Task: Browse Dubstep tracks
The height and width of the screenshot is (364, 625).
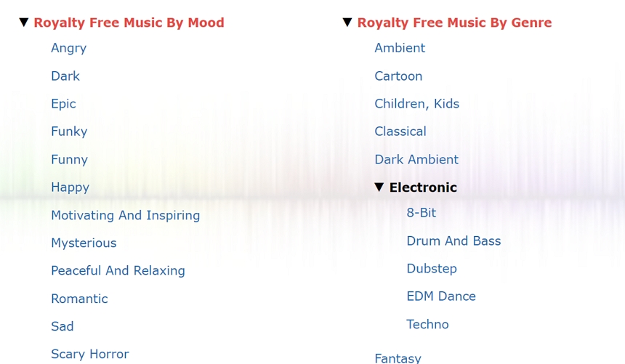Action: (x=432, y=269)
